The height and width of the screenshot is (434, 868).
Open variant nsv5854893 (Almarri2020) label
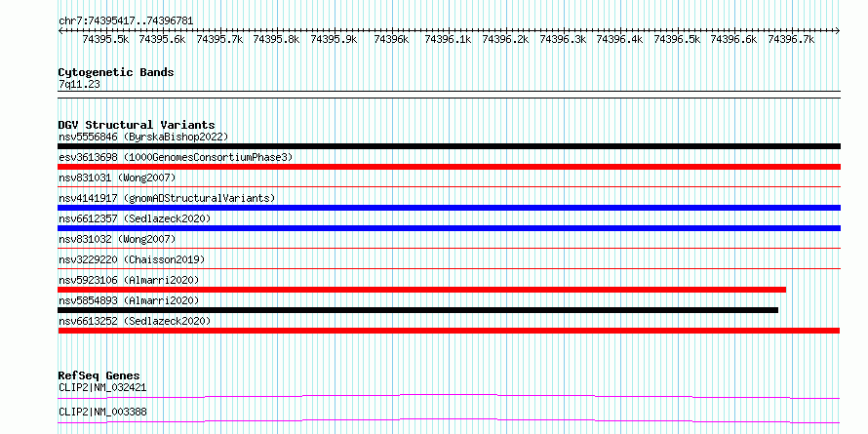click(129, 300)
